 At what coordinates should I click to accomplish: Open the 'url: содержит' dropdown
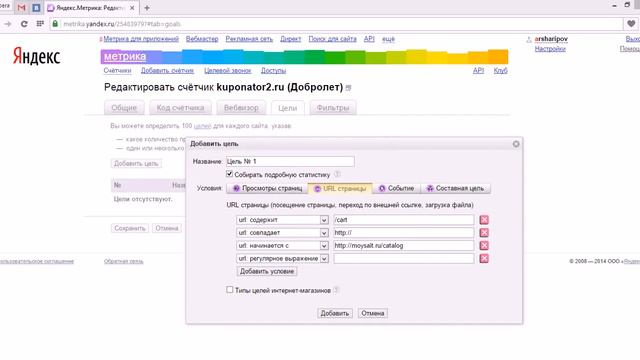(x=282, y=220)
